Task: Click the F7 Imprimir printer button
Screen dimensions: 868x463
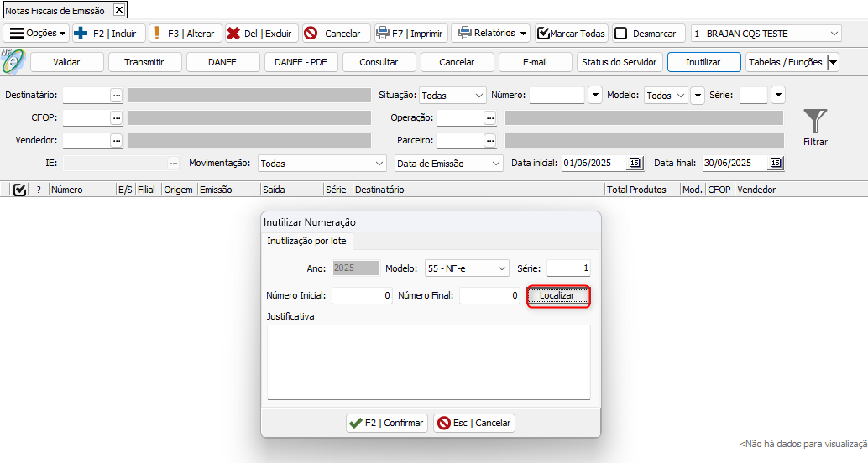Action: click(410, 34)
